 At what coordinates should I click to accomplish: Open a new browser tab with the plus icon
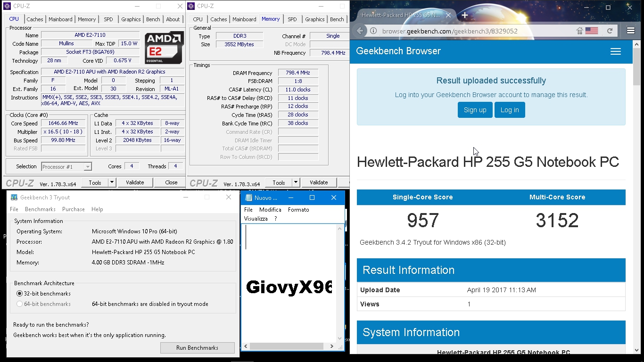pos(464,15)
